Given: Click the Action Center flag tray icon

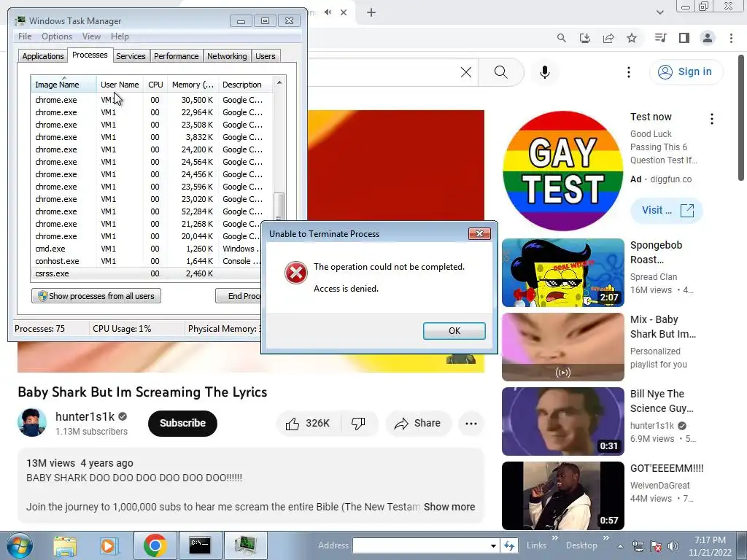Looking at the screenshot, I should click(656, 546).
